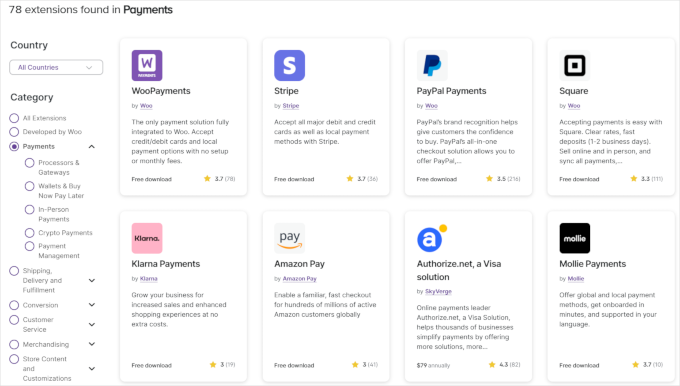Open the PayPal Payments extension title

pos(451,91)
